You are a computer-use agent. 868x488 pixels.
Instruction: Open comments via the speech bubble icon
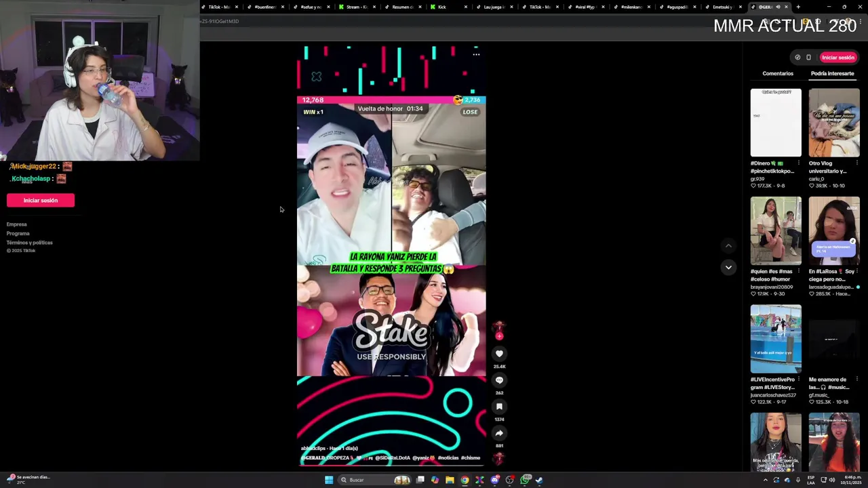point(499,380)
